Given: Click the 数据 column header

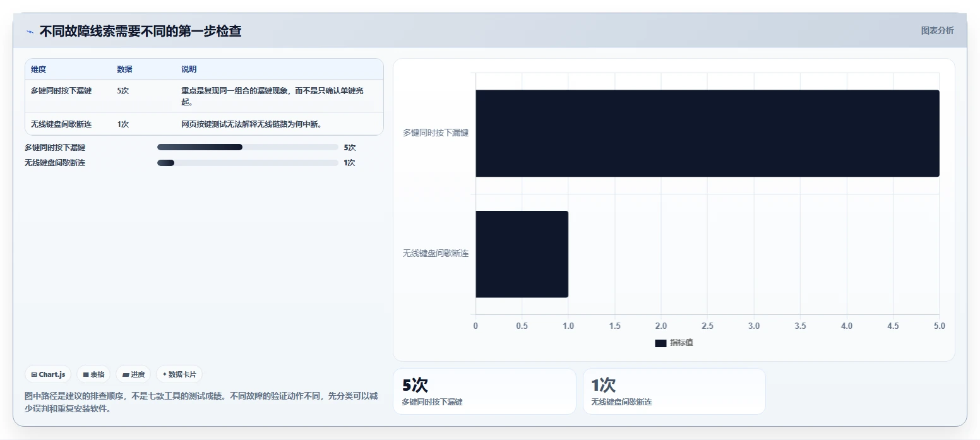Looking at the screenshot, I should click(124, 69).
